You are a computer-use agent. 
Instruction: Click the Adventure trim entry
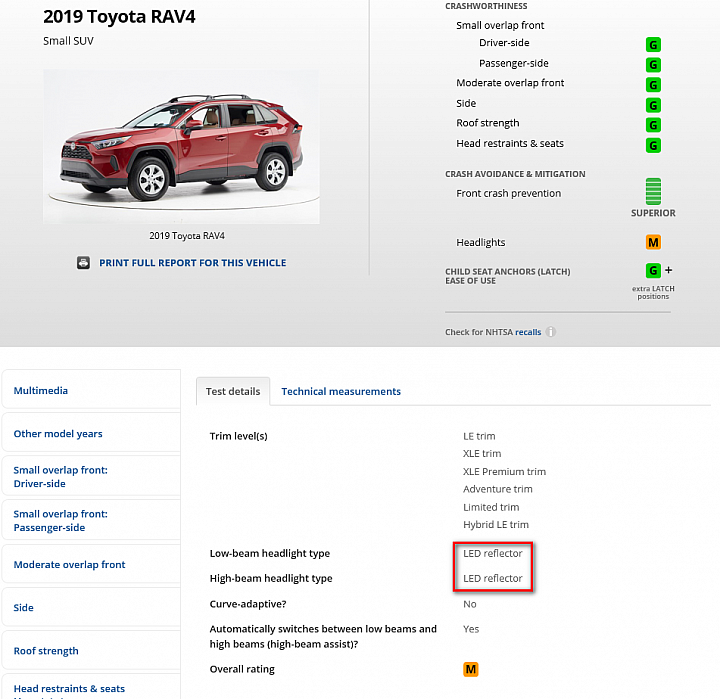(x=497, y=489)
